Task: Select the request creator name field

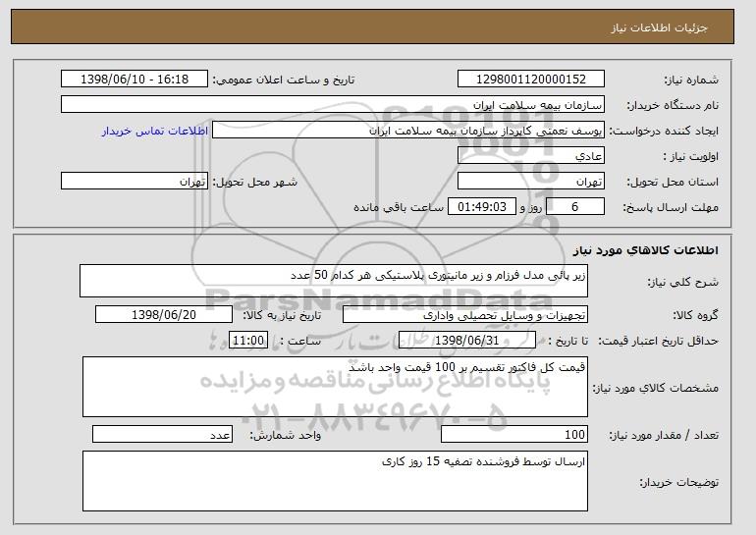Action: coord(408,131)
